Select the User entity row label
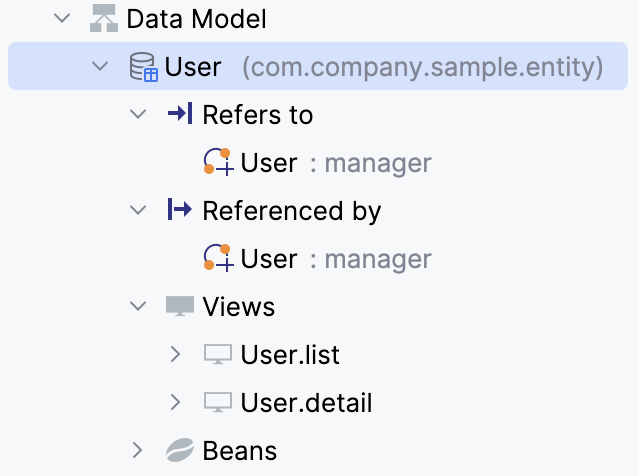Image resolution: width=638 pixels, height=476 pixels. pos(193,67)
